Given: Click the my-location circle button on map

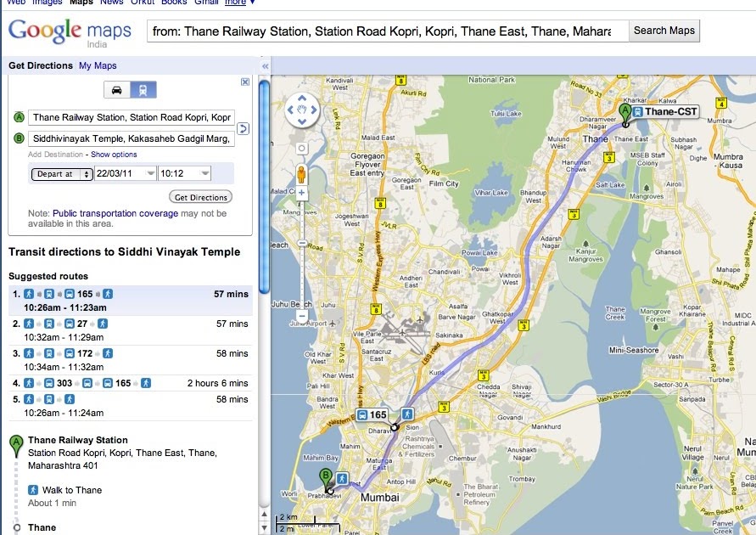Looking at the screenshot, I should point(302,149).
